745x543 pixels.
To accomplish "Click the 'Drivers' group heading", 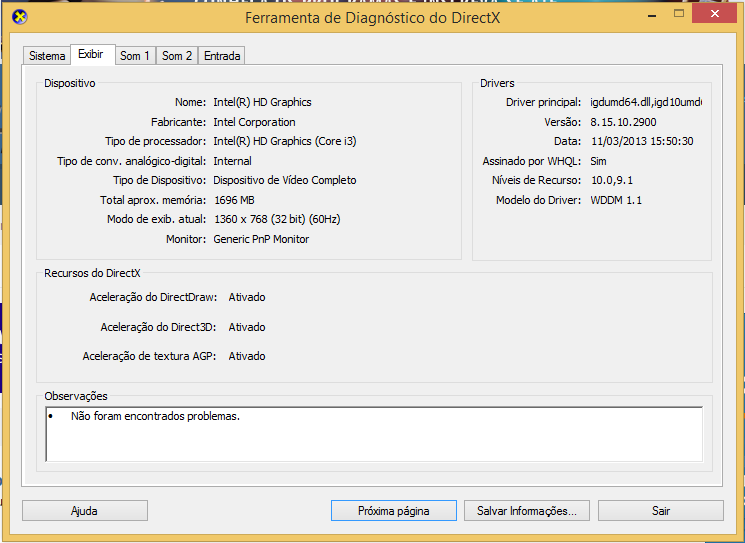I will tap(497, 83).
